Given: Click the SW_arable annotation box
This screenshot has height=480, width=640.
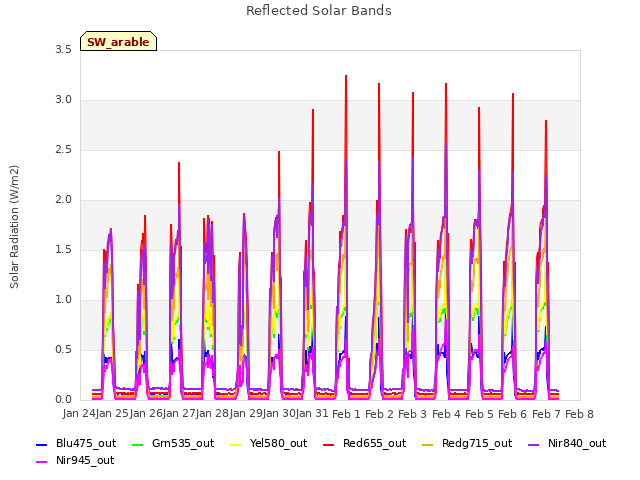Looking at the screenshot, I should (118, 41).
